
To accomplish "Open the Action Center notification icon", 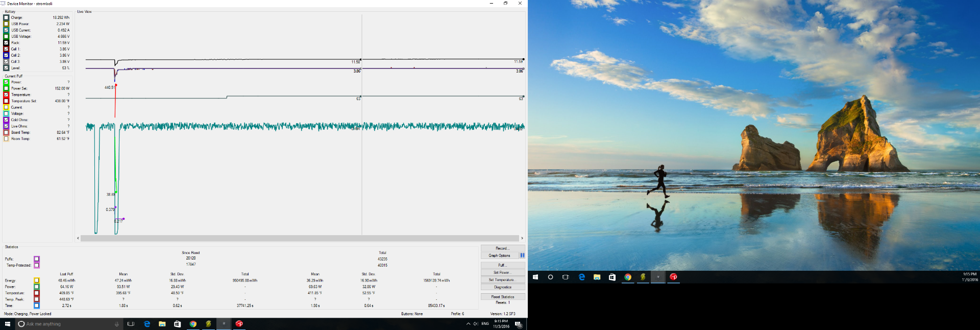I will tap(518, 324).
